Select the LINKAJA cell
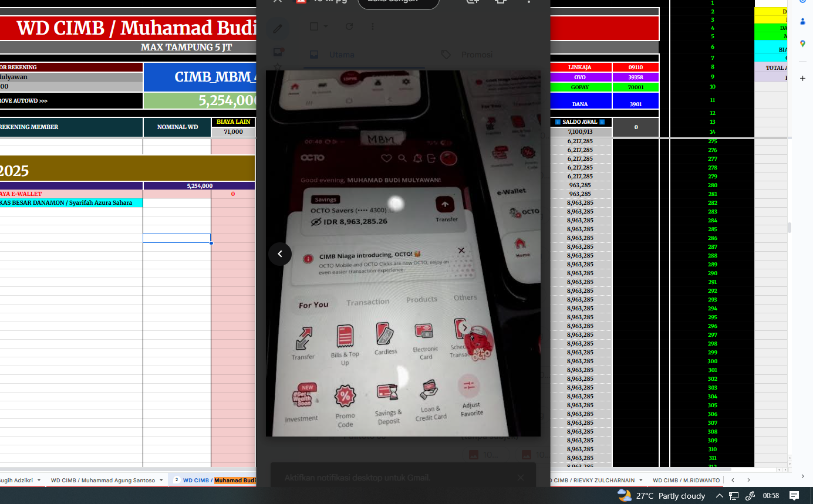813x504 pixels. point(580,67)
